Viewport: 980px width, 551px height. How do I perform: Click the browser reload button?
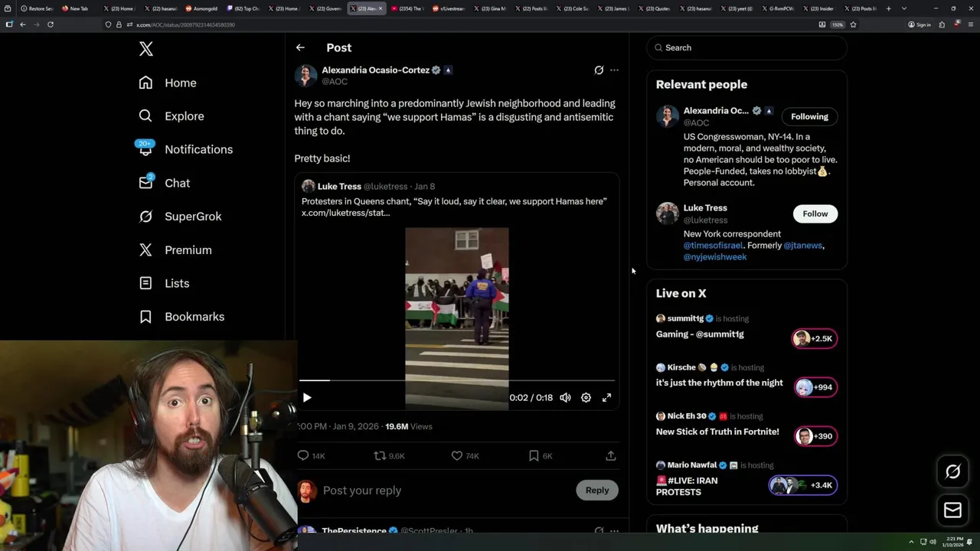[x=51, y=24]
